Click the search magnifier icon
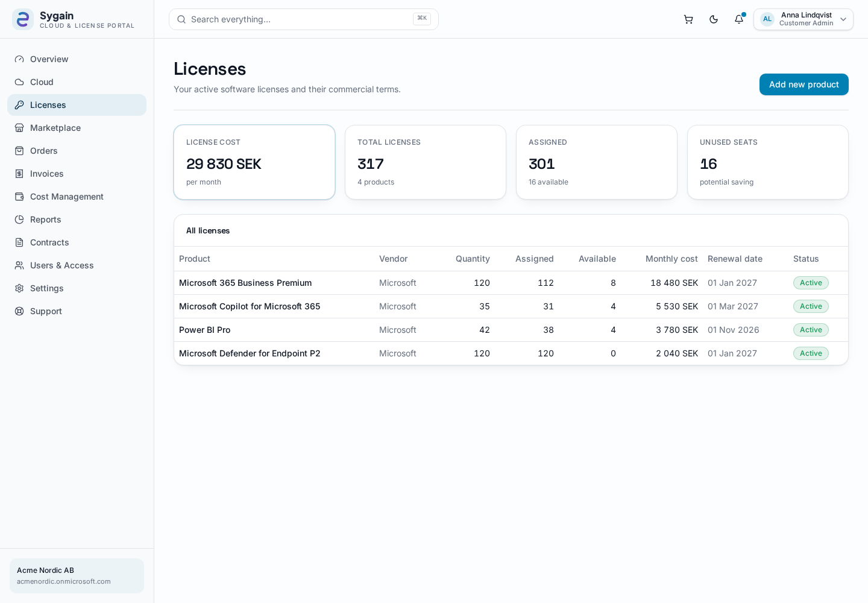This screenshot has width=868, height=603. pos(181,19)
